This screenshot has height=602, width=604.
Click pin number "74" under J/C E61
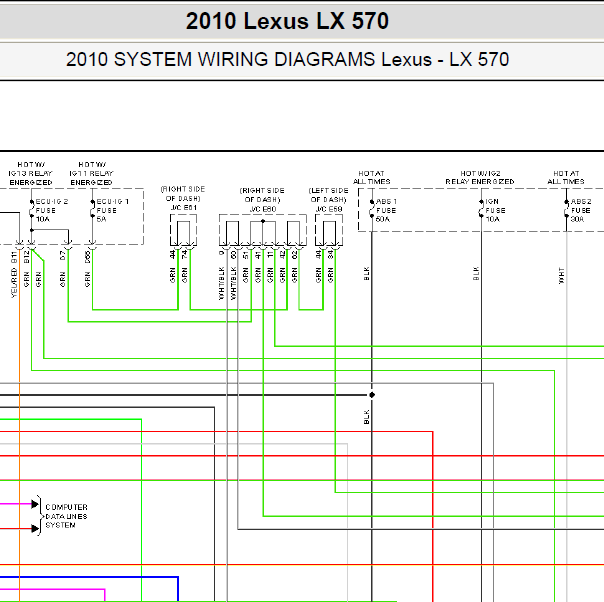pyautogui.click(x=185, y=254)
